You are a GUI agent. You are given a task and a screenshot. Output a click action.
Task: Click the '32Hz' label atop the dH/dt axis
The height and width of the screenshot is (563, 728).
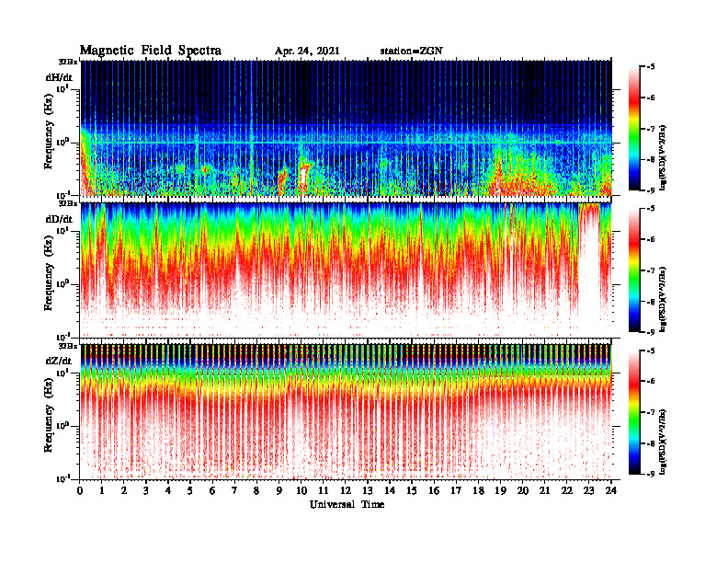pos(67,61)
